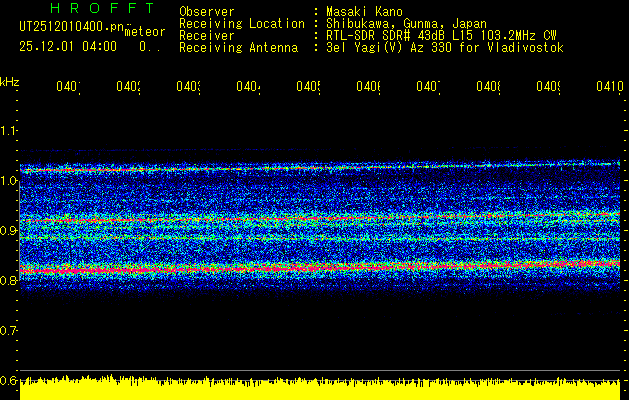This screenshot has width=629, height=400.
Task: Click the 0.9 kHz axis tick
Action: (x=9, y=231)
